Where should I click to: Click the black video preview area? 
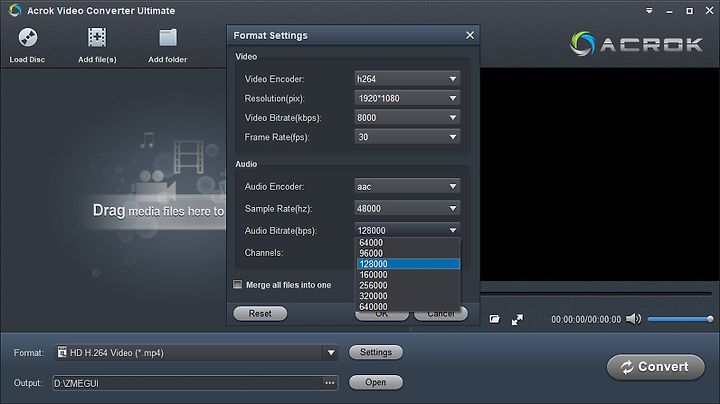tap(600, 174)
